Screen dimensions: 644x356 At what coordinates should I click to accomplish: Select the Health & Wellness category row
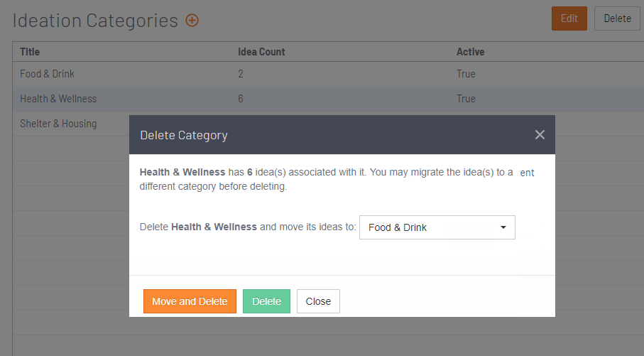[x=328, y=99]
